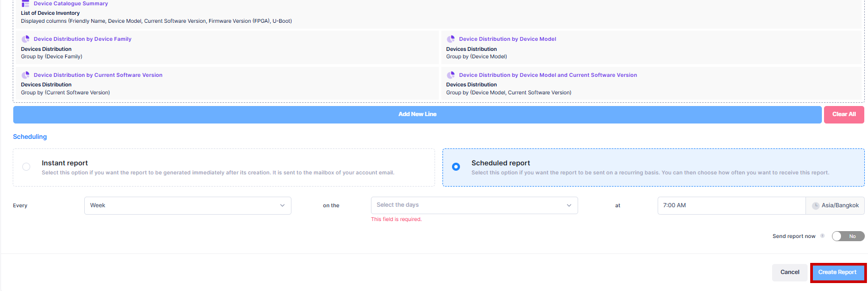
Task: Open the Week frequency dropdown
Action: 187,206
